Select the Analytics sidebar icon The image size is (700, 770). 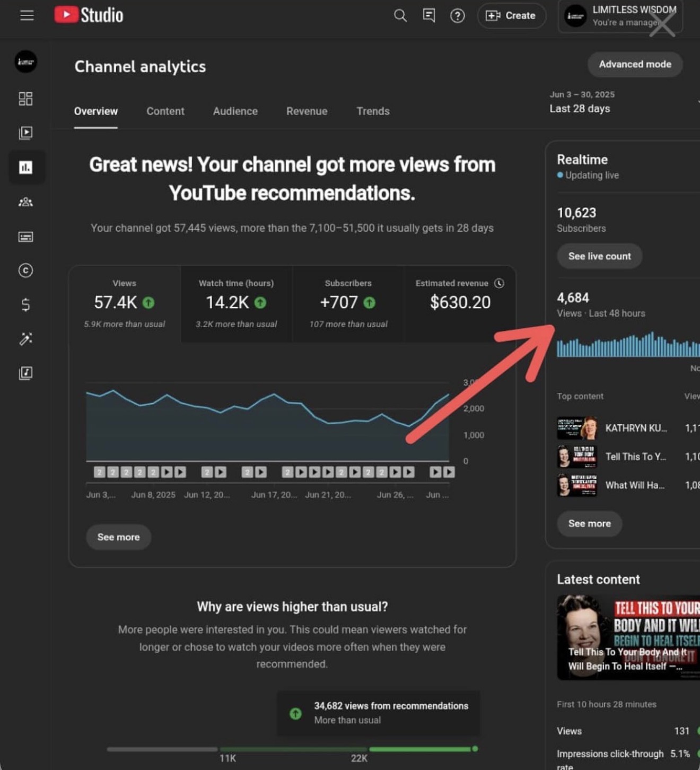26,168
